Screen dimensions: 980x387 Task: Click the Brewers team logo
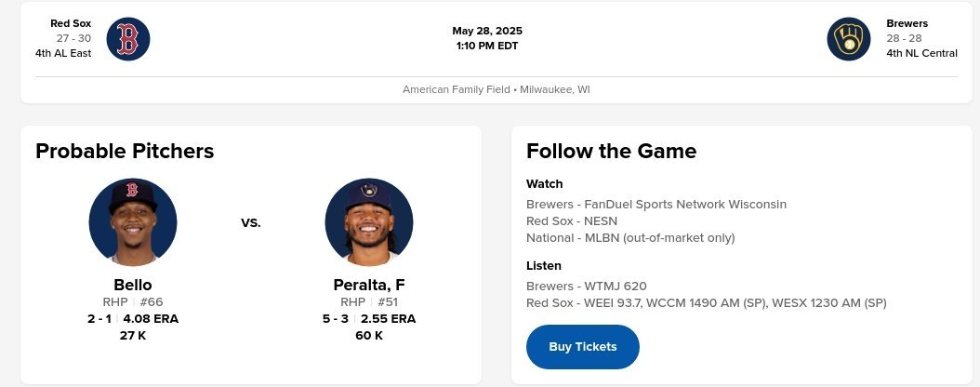point(849,39)
